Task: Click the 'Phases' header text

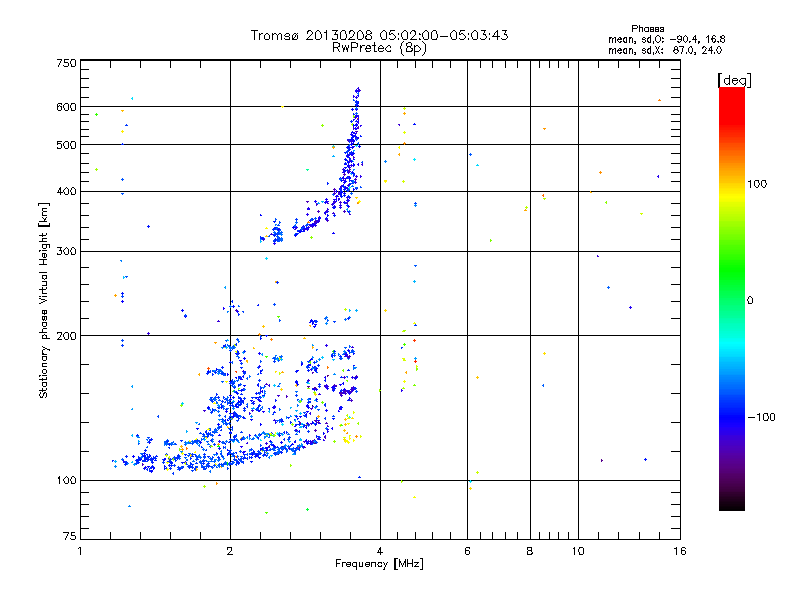Action: [x=647, y=29]
